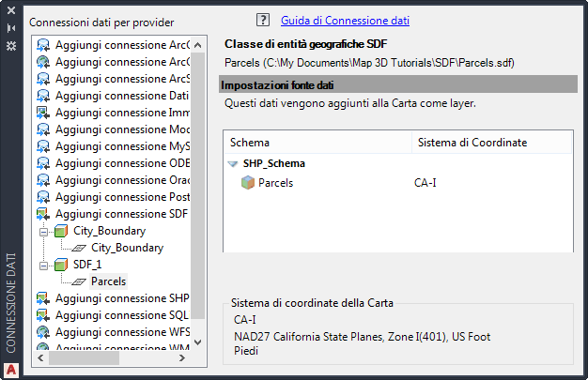
Task: Select Aggiungi connessione SHP provider
Action: [122, 298]
